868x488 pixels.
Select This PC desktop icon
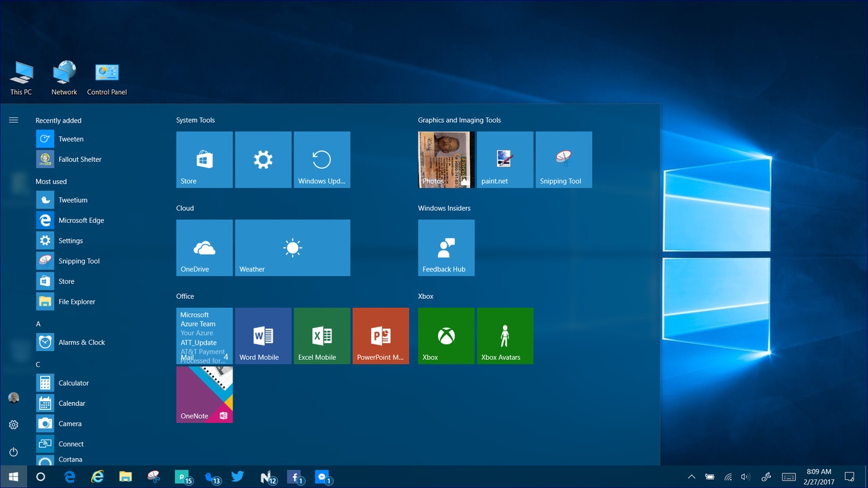21,79
